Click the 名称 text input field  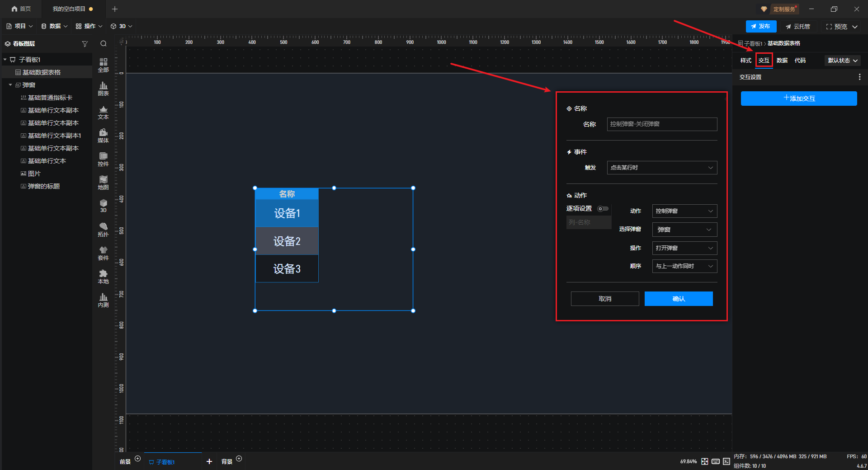coord(662,124)
